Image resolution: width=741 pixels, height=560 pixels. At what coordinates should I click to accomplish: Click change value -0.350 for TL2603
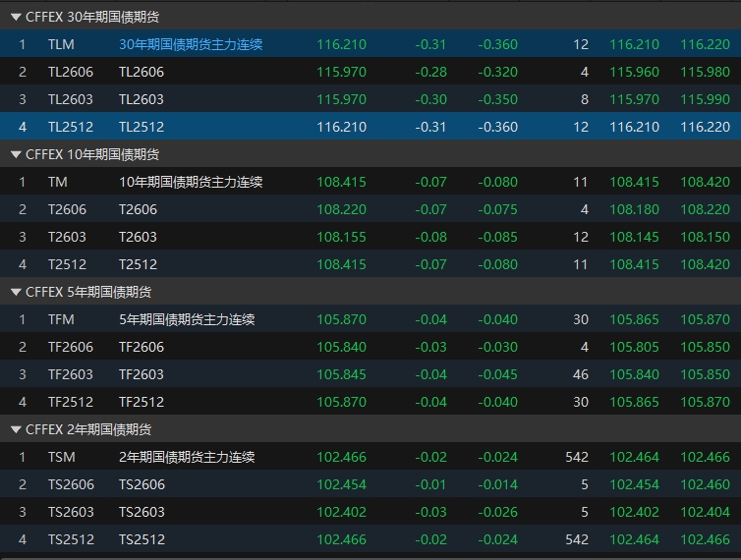(497, 99)
